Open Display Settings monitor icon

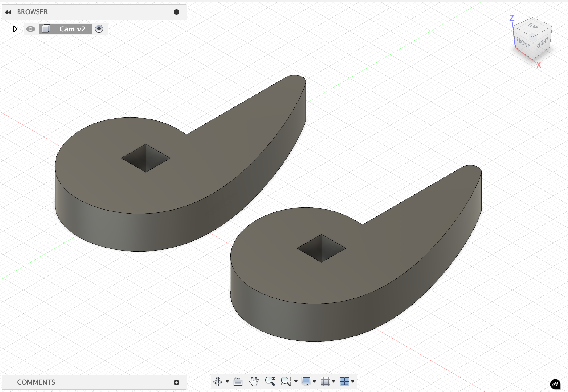click(306, 382)
